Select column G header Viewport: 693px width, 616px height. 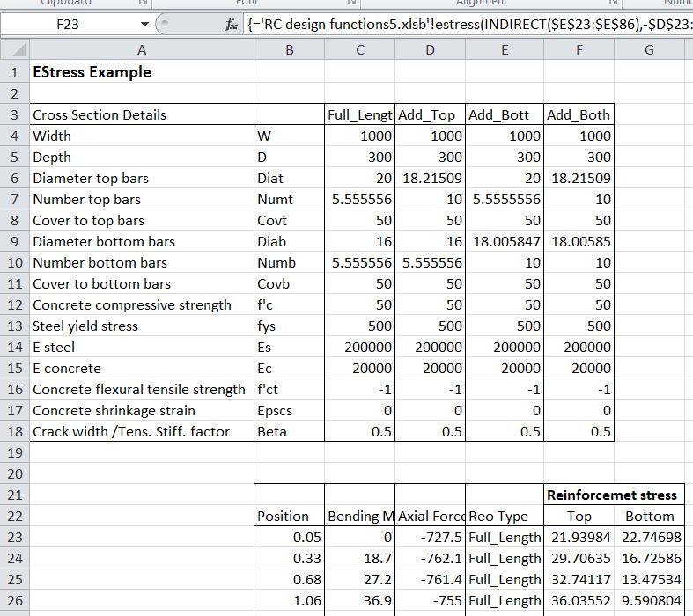point(649,51)
